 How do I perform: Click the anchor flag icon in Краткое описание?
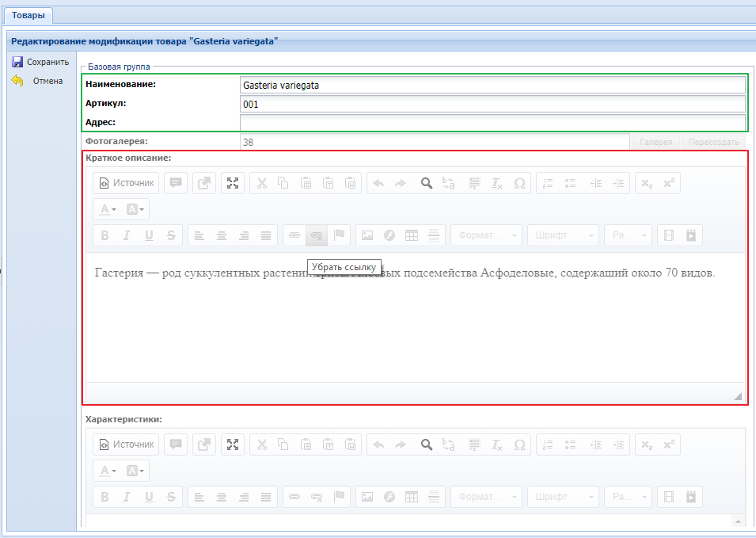[339, 235]
